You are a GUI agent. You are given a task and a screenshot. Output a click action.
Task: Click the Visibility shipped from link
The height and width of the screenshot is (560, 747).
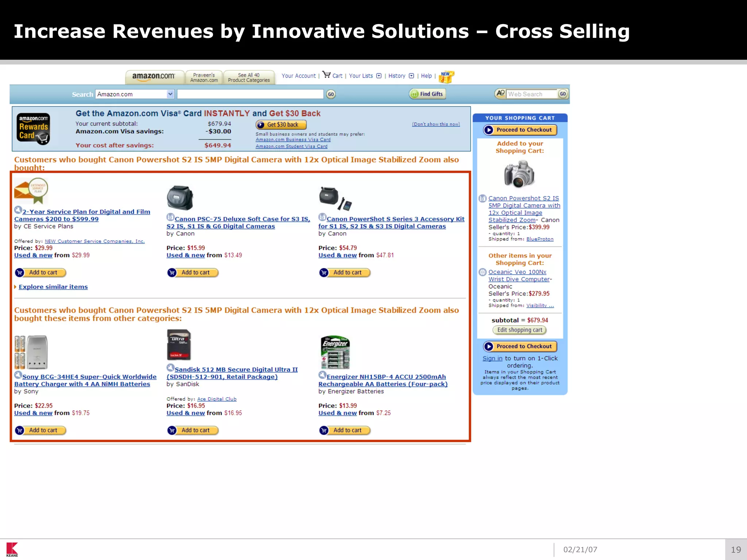pos(540,306)
